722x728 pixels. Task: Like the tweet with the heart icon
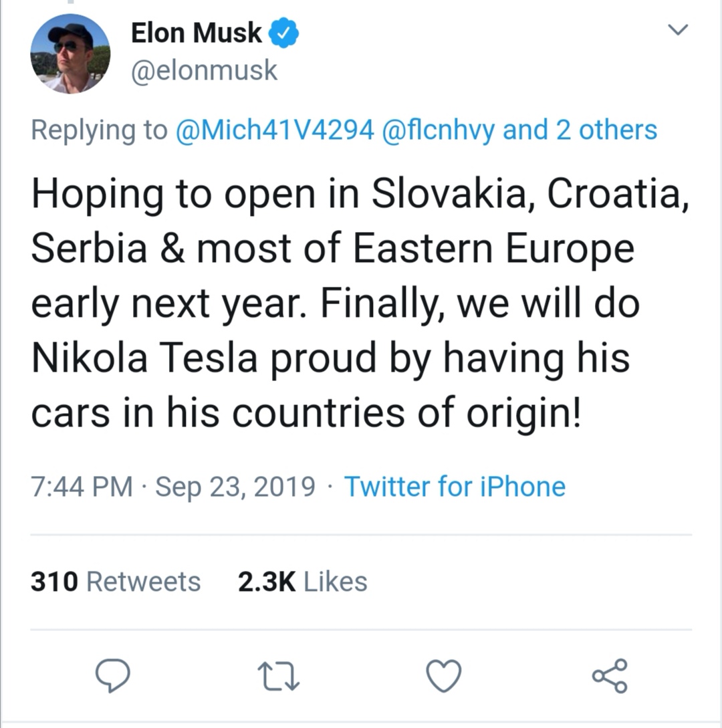click(x=444, y=676)
